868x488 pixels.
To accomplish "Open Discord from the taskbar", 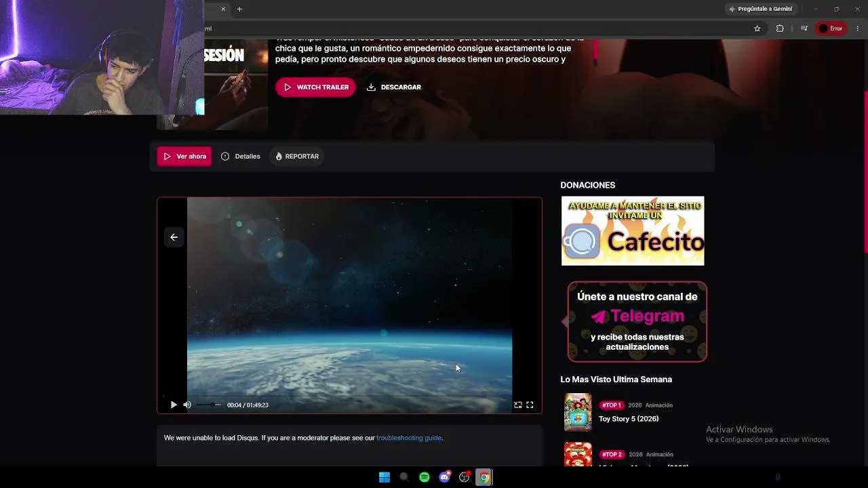I will [444, 477].
